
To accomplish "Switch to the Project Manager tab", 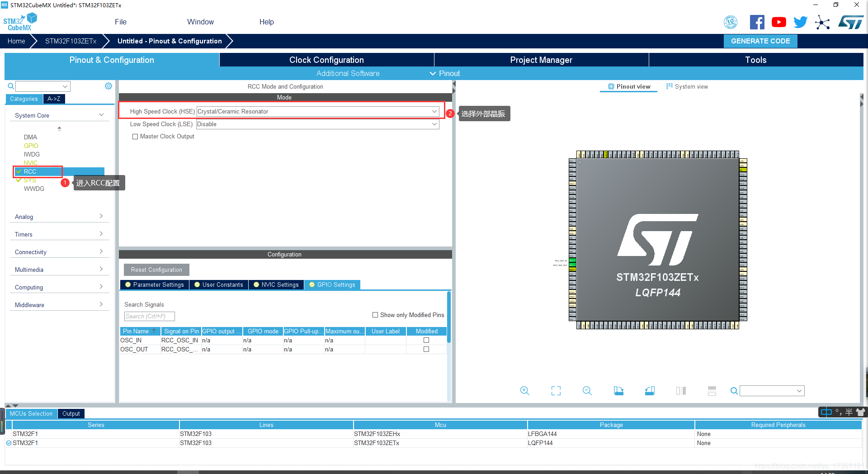I will (541, 60).
